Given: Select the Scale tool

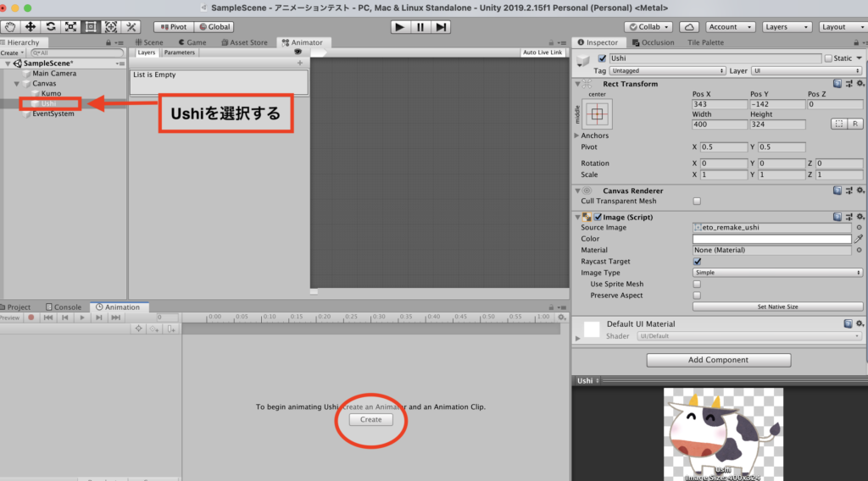Looking at the screenshot, I should tap(70, 26).
